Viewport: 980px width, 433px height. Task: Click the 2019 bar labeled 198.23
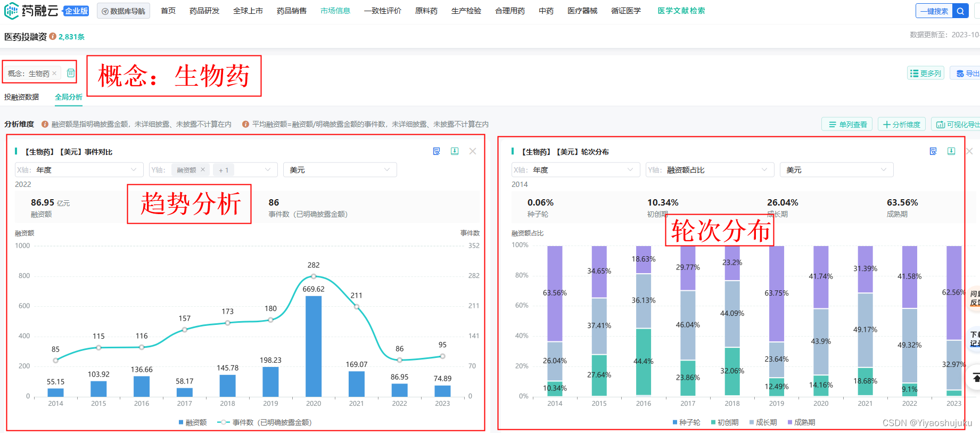click(x=270, y=382)
